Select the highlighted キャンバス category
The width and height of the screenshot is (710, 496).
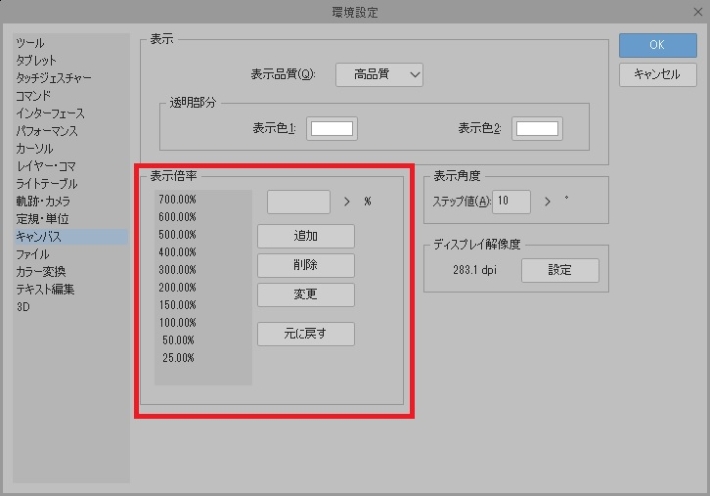click(71, 236)
